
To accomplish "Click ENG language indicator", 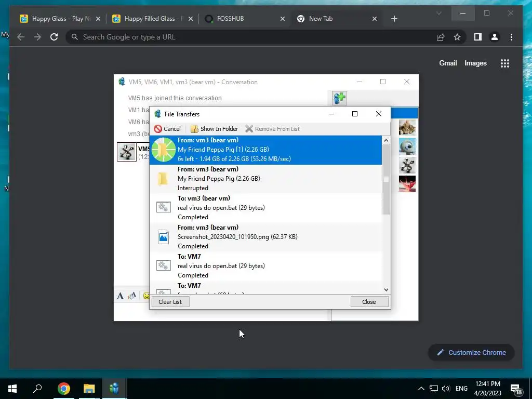I will coord(461,389).
